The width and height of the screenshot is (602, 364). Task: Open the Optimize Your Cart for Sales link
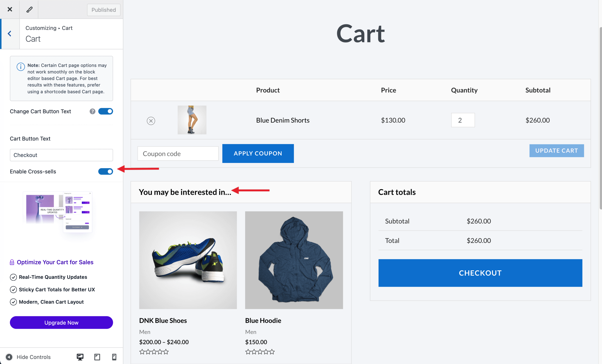(x=55, y=262)
